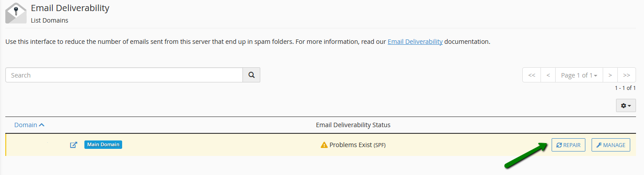The width and height of the screenshot is (644, 175).
Task: Open the Page 1 of 1 dropdown
Action: click(x=579, y=75)
